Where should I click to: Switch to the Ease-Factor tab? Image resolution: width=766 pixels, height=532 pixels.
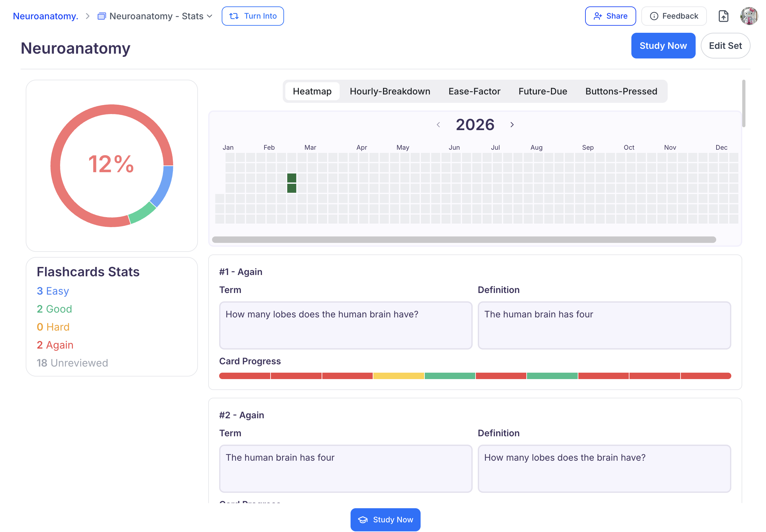tap(474, 91)
